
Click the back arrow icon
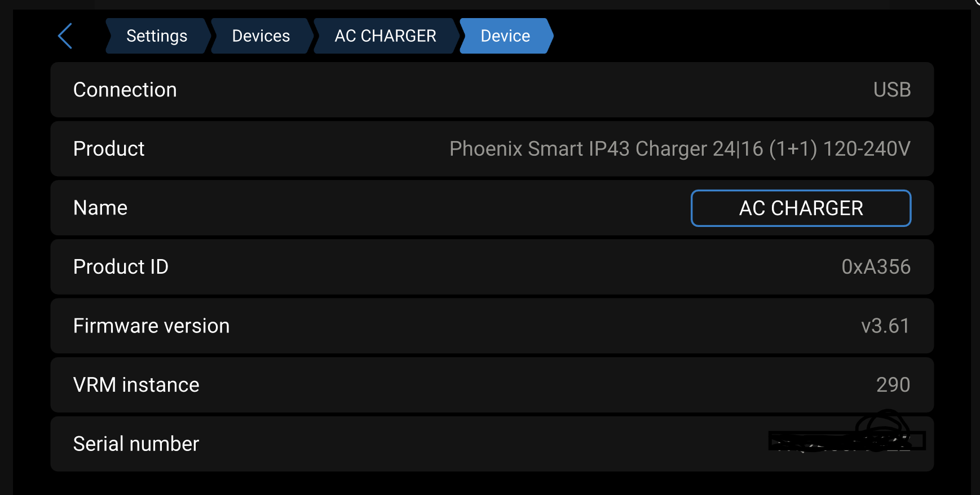(x=65, y=36)
